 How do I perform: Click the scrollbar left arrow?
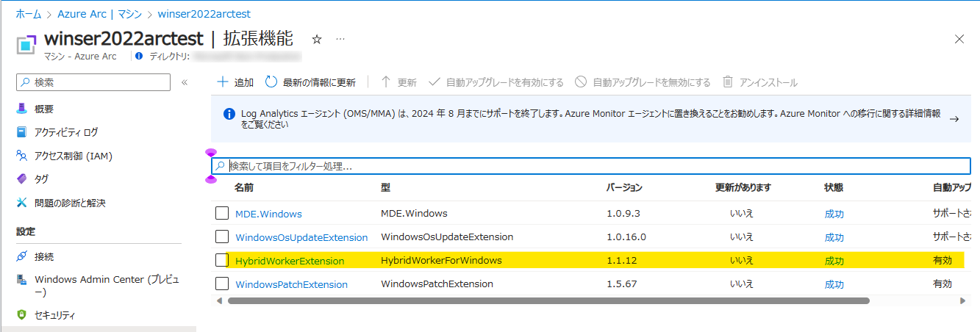pyautogui.click(x=219, y=300)
